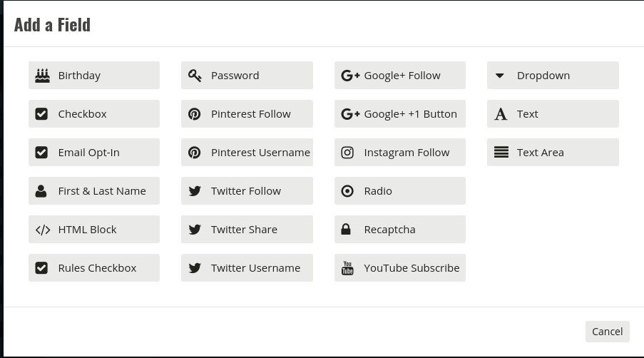The image size is (644, 358).
Task: Choose the Twitter Username field
Action: tap(247, 268)
